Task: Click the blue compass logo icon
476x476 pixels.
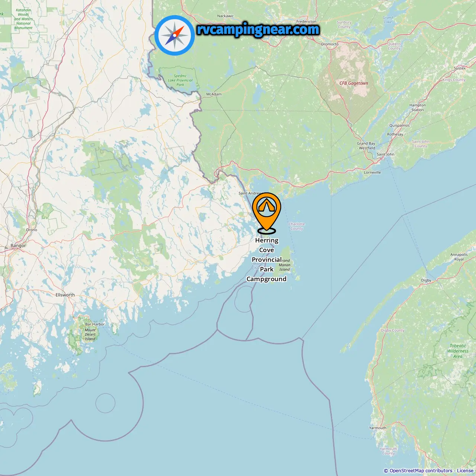Action: click(174, 35)
